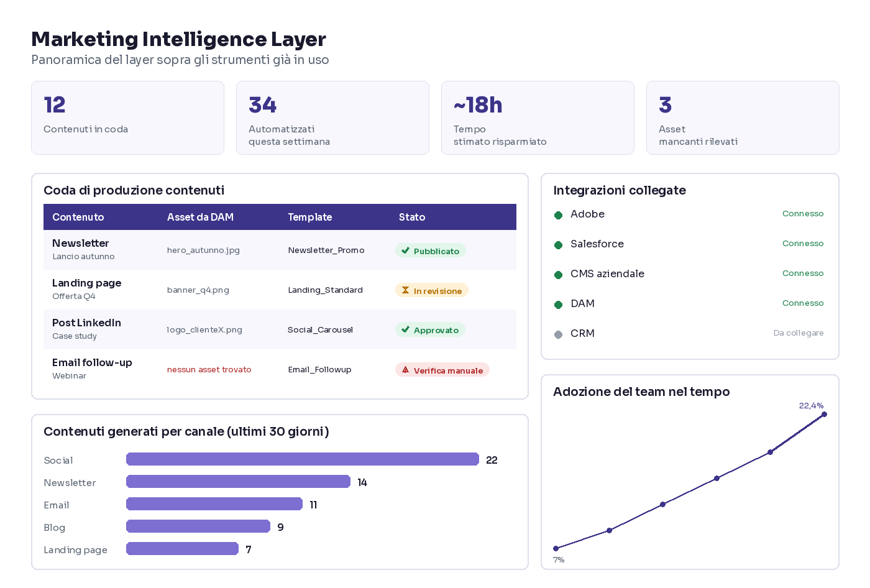Click the Landing_Standard template cell
The image size is (870, 588).
(325, 290)
